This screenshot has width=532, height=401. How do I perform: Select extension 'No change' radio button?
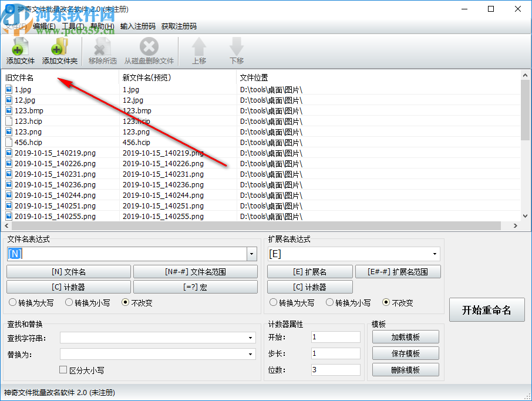tap(386, 302)
